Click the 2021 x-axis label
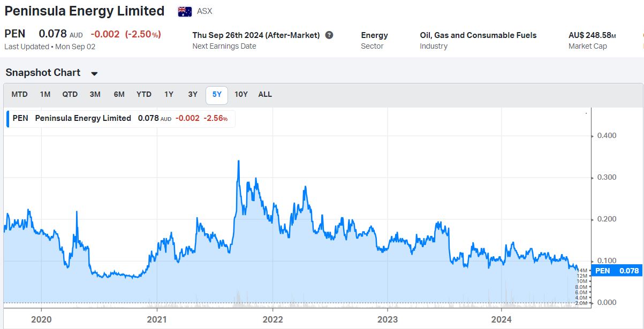Viewport: 644px width, 329px height. pos(156,319)
